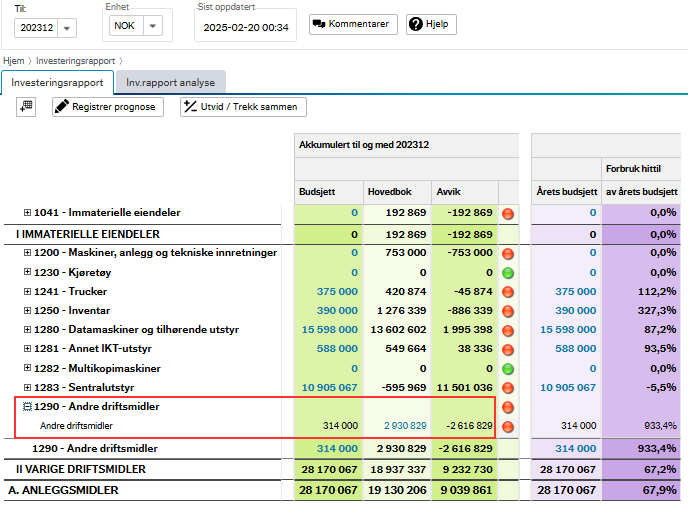
Task: Click Årets budsjett 314 000 in 1290 total row
Action: (575, 448)
